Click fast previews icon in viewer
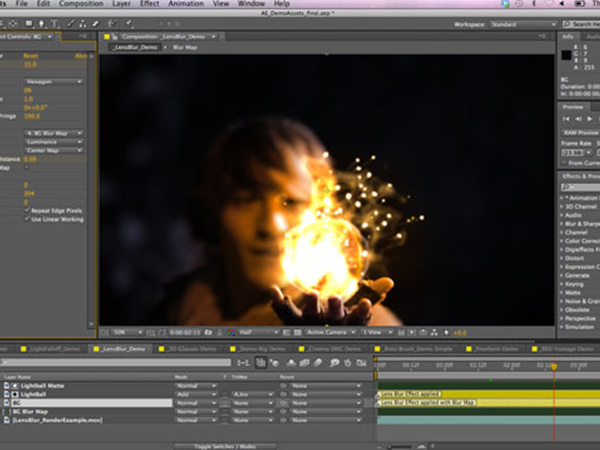Screen dimensions: 600x450 point(412,333)
